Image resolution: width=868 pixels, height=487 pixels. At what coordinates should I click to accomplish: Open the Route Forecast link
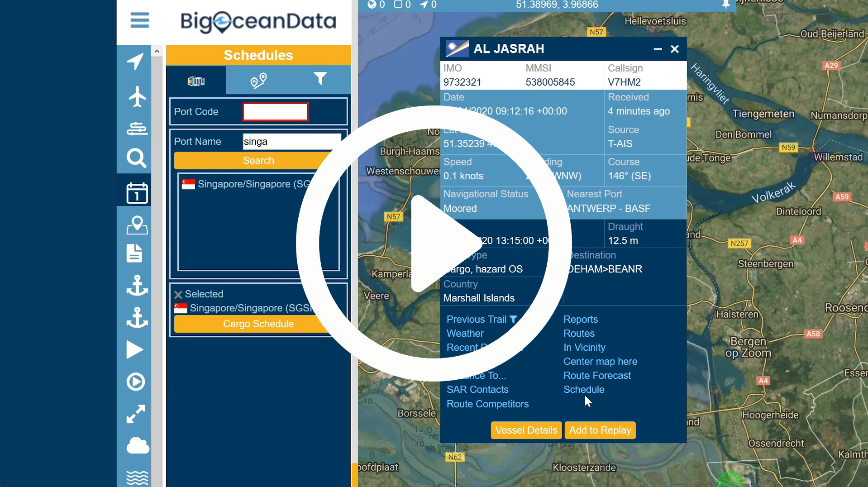pos(597,376)
